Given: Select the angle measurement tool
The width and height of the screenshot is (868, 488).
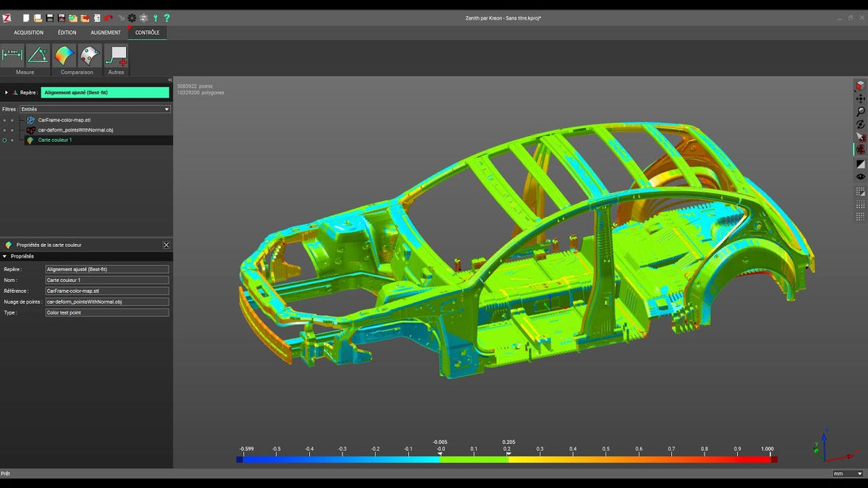Looking at the screenshot, I should [38, 56].
